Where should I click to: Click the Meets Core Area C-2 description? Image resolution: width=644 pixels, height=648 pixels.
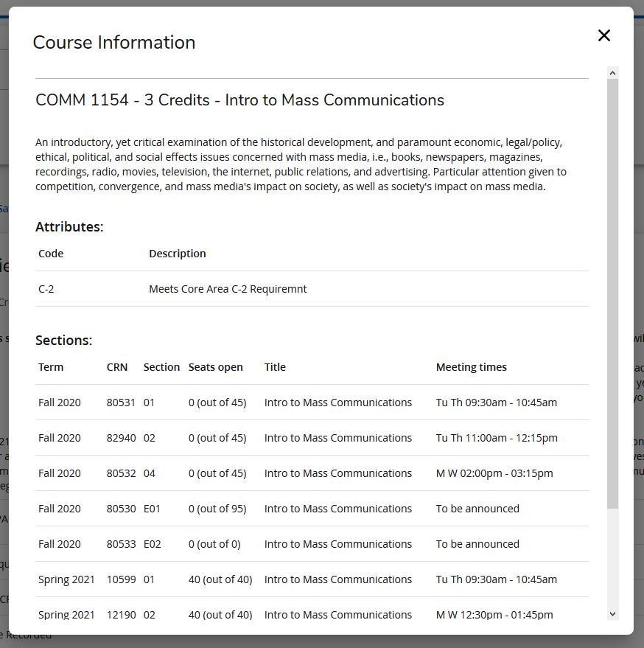coord(228,289)
